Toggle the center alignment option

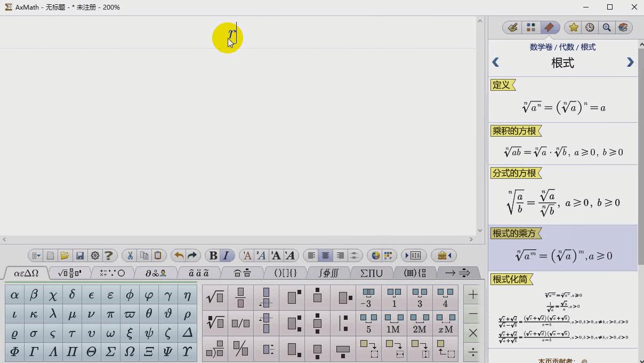tap(325, 255)
